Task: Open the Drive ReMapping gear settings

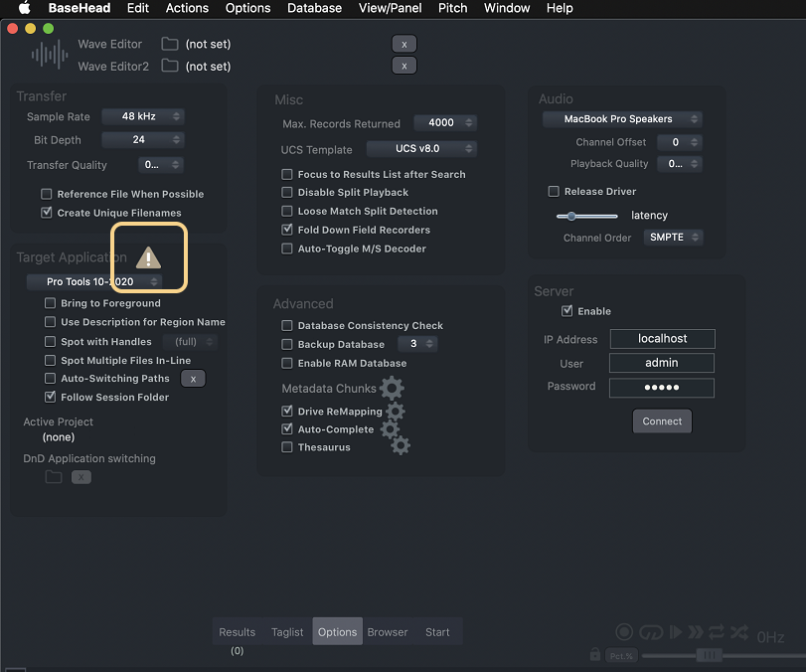Action: (396, 412)
